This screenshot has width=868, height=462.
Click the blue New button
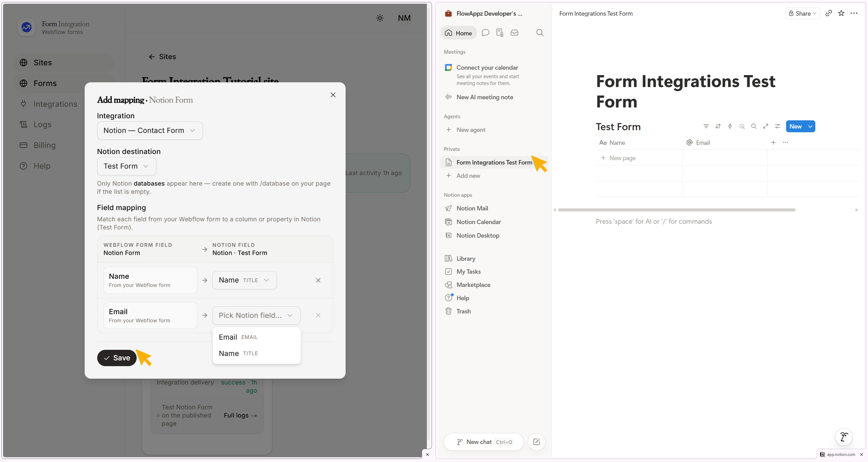pos(796,126)
